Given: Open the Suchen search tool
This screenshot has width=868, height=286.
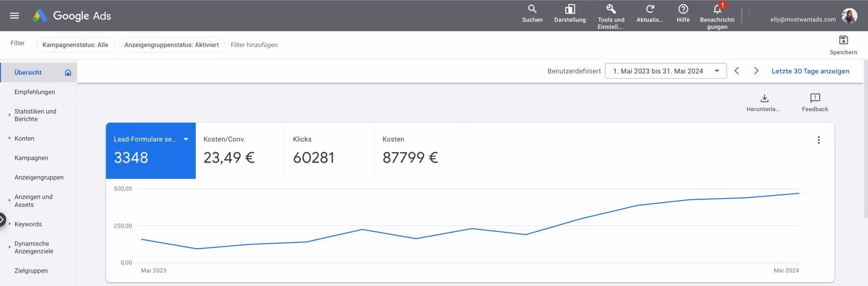Looking at the screenshot, I should click(532, 14).
